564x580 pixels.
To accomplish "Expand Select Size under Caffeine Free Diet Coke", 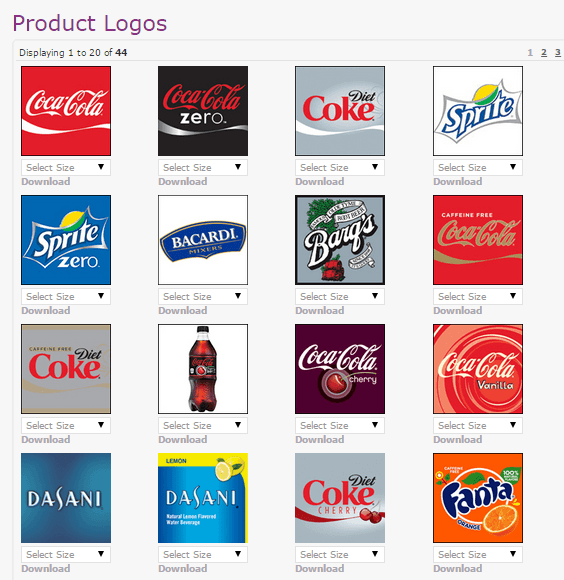I will point(66,425).
